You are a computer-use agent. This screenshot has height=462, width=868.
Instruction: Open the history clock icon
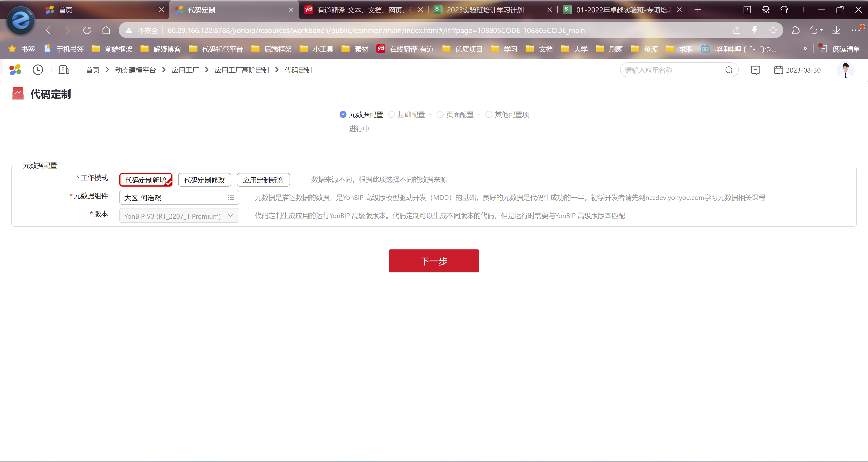(x=38, y=70)
